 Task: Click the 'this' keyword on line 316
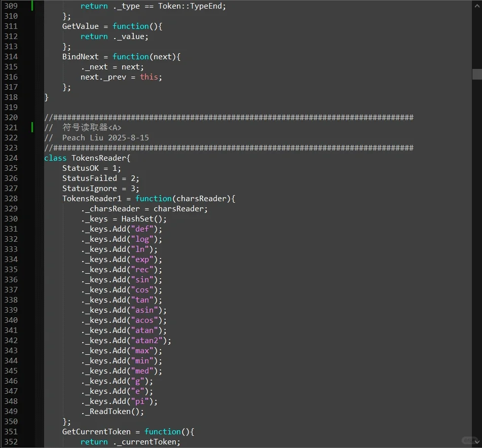(149, 77)
